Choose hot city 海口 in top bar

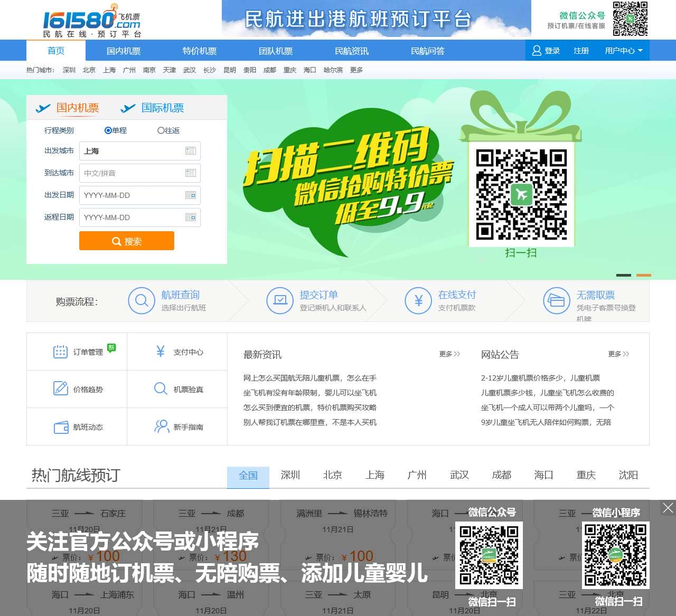tap(310, 70)
